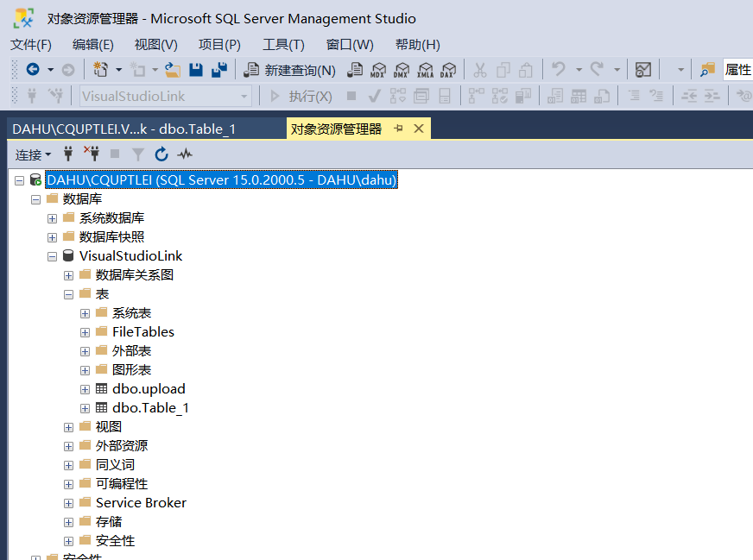
Task: Click the XMLA query icon
Action: [425, 70]
